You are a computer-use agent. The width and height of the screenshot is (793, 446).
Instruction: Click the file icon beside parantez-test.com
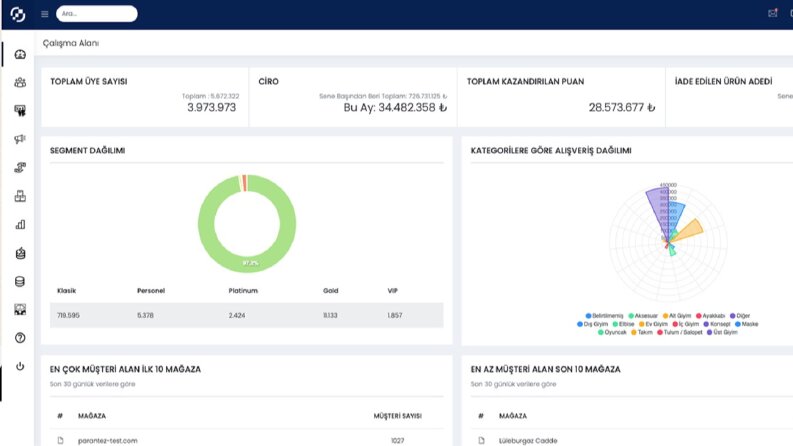61,440
